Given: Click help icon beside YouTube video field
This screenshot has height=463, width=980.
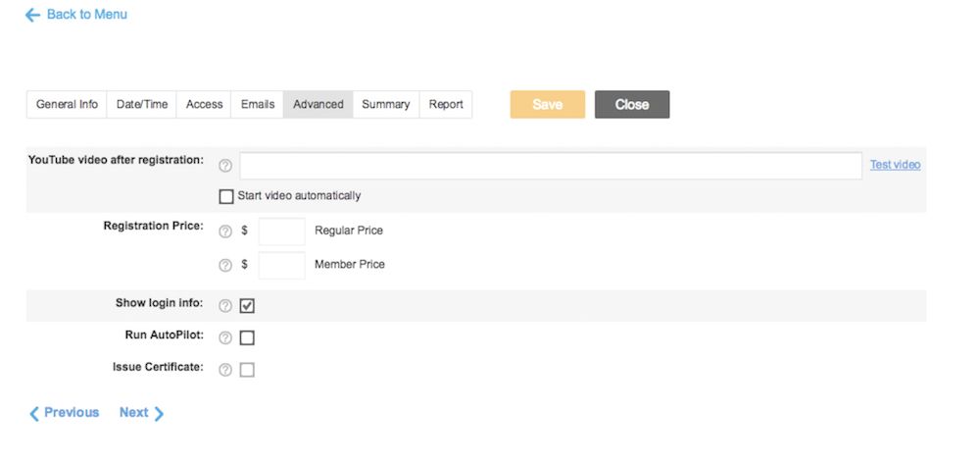Looking at the screenshot, I should coord(225,166).
